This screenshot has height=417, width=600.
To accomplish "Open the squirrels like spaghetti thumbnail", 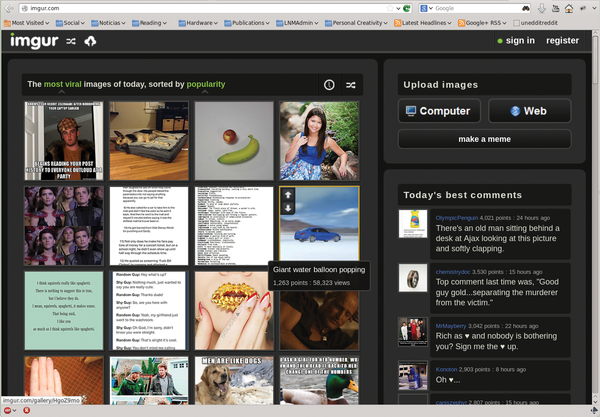I will [x=64, y=311].
